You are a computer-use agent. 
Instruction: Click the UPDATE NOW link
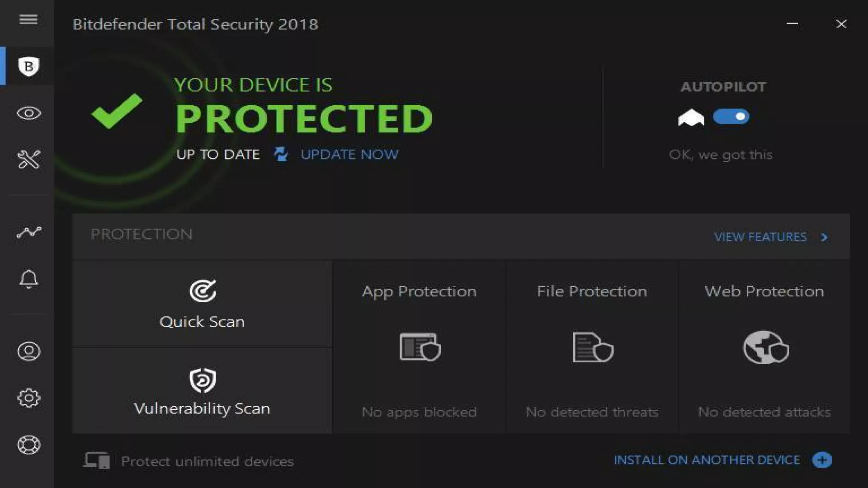[x=349, y=155]
